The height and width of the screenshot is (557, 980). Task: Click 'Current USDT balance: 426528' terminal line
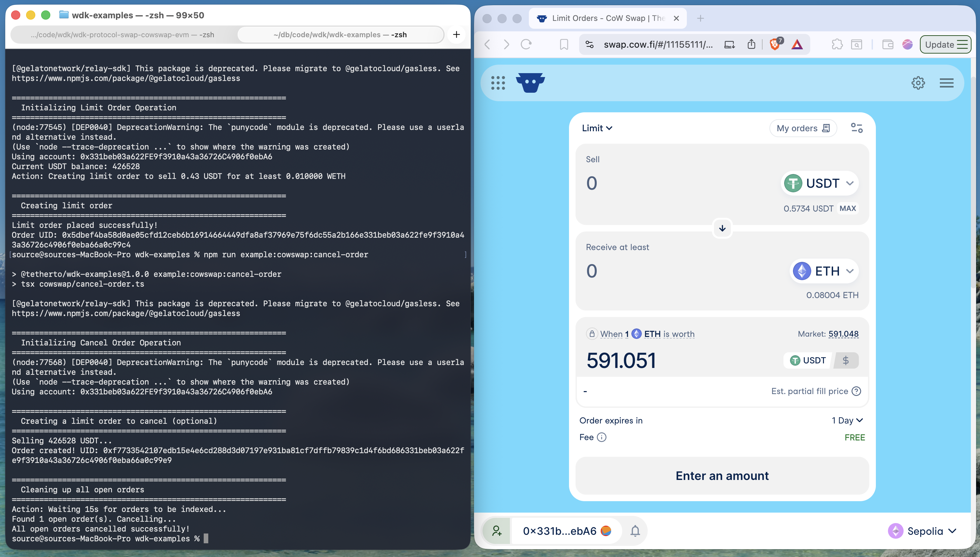pos(76,167)
